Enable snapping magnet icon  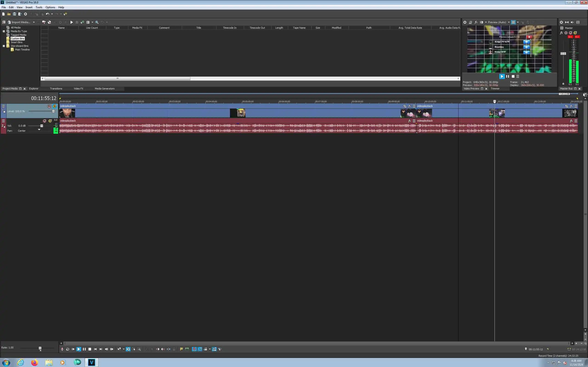194,349
